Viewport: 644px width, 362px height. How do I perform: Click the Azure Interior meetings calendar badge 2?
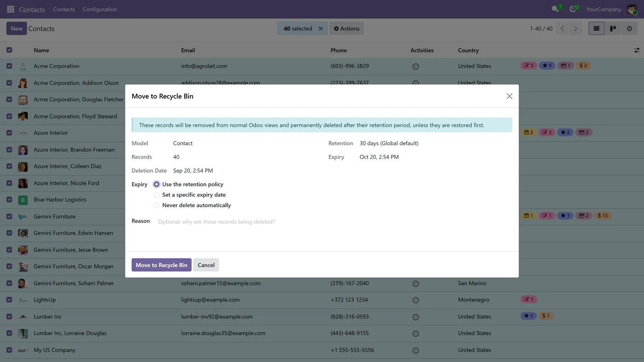click(529, 132)
